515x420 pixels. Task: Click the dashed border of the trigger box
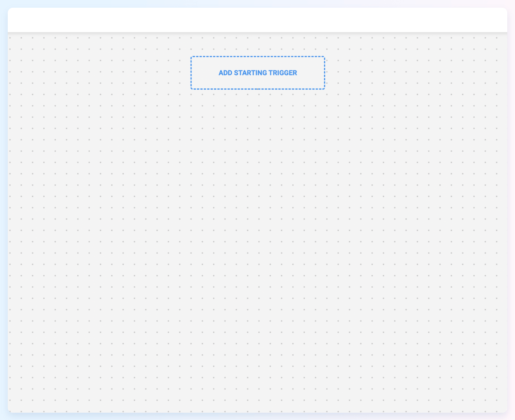pyautogui.click(x=257, y=56)
